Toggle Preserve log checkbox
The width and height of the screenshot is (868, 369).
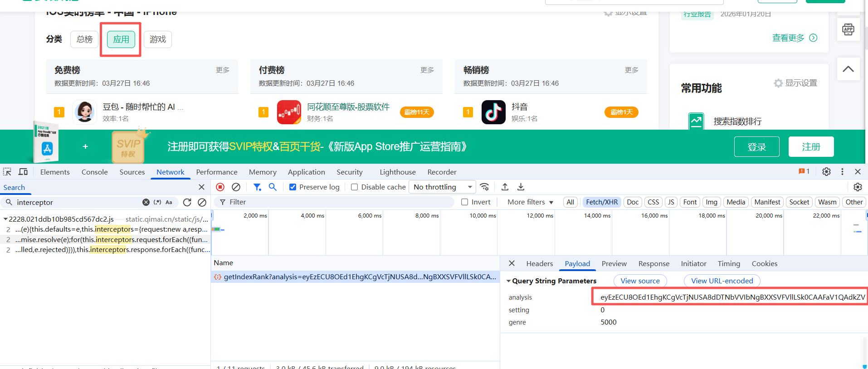coord(293,187)
